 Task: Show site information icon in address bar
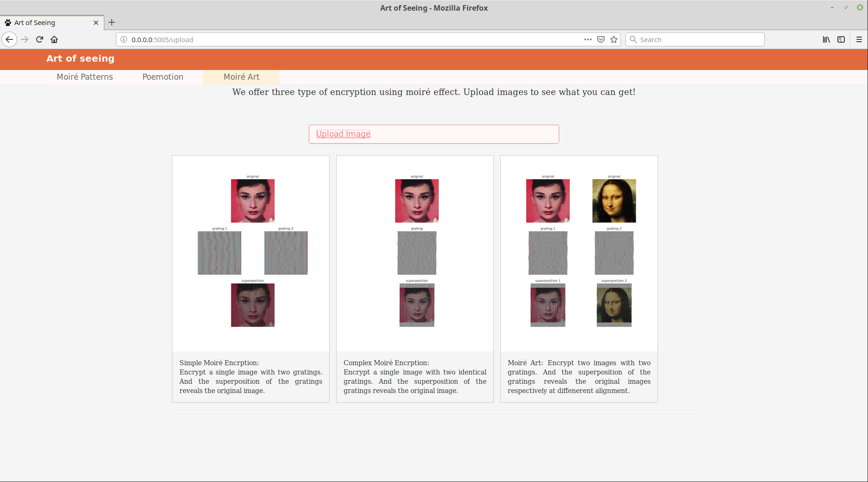pyautogui.click(x=124, y=39)
